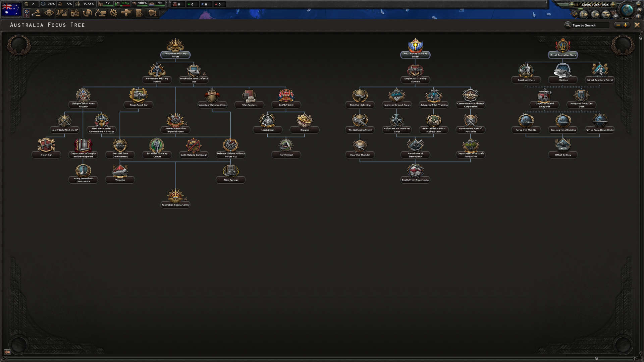Toggle the air map mode button
644x362 pixels.
click(606, 14)
